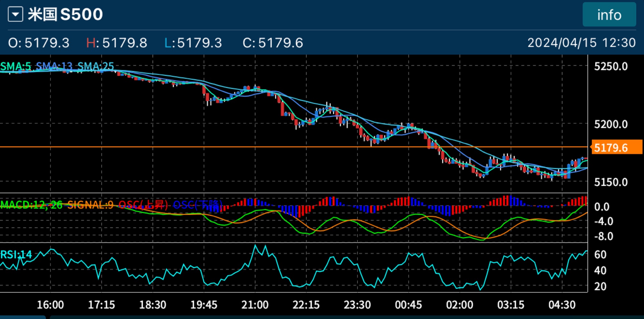The image size is (644, 319).
Task: Click the 2024/04/15 12:30 timestamp
Action: tap(581, 43)
